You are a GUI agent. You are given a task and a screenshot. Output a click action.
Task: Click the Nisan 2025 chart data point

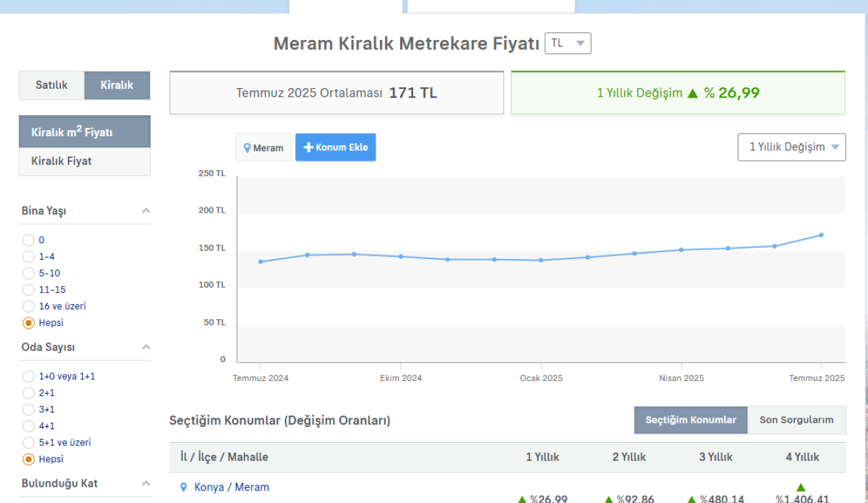point(682,249)
